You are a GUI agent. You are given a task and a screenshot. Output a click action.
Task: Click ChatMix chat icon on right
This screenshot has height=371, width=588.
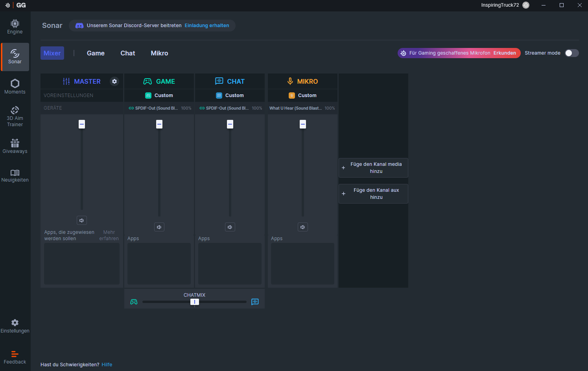(x=255, y=302)
